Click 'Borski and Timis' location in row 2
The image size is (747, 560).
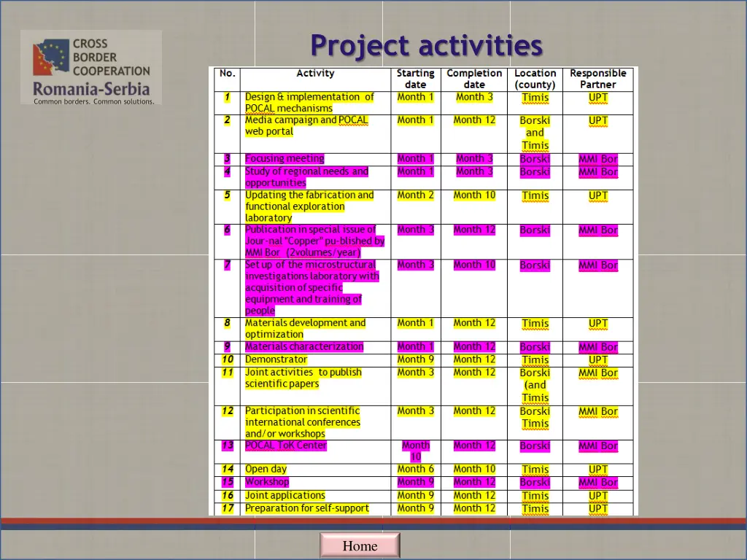[x=535, y=133]
